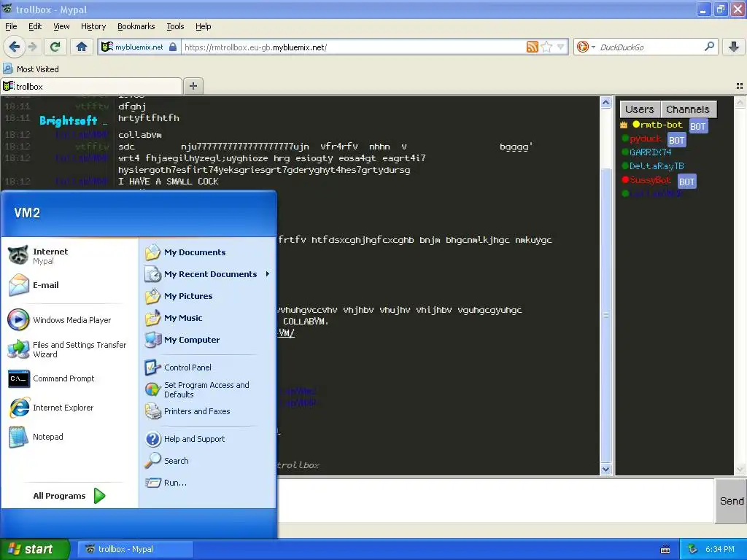Open My Music folder
747x560 pixels.
[x=207, y=318]
